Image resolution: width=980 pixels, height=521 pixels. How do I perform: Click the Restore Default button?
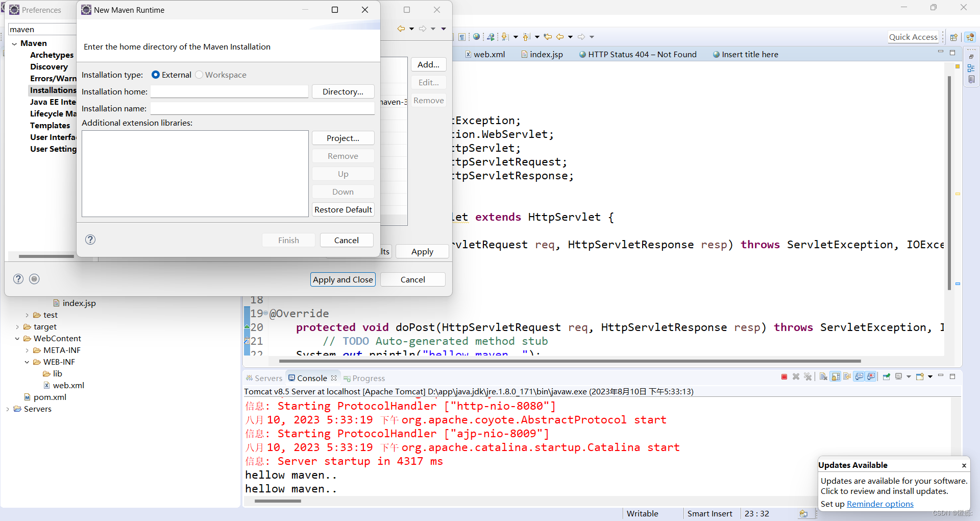(x=343, y=209)
